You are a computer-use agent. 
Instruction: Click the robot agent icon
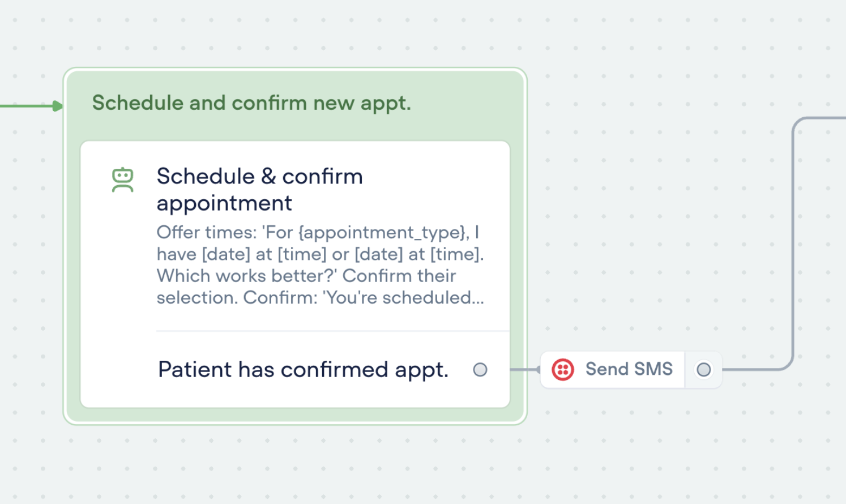122,180
